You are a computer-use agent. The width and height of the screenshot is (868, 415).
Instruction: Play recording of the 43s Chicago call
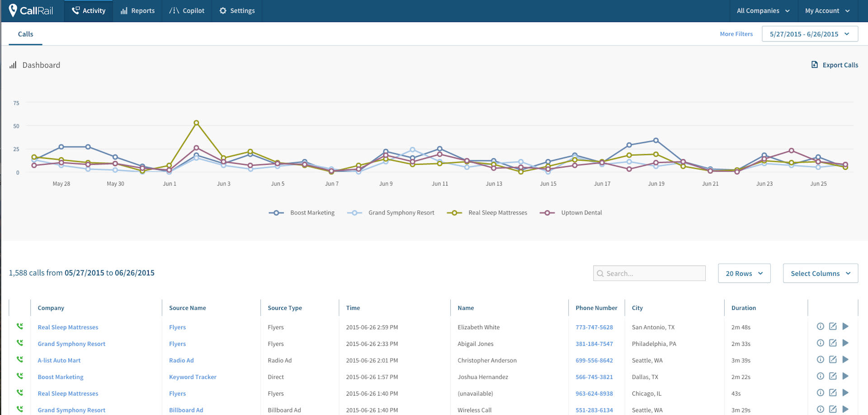pos(845,393)
